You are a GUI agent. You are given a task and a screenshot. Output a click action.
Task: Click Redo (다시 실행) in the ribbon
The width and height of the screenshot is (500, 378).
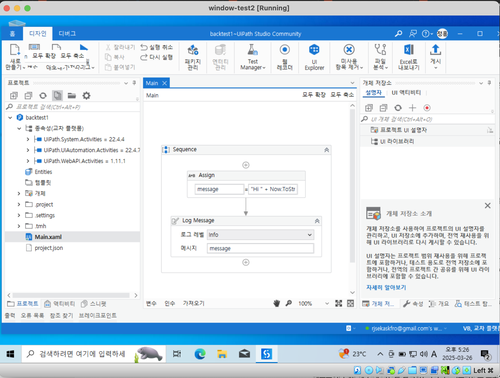pos(157,57)
